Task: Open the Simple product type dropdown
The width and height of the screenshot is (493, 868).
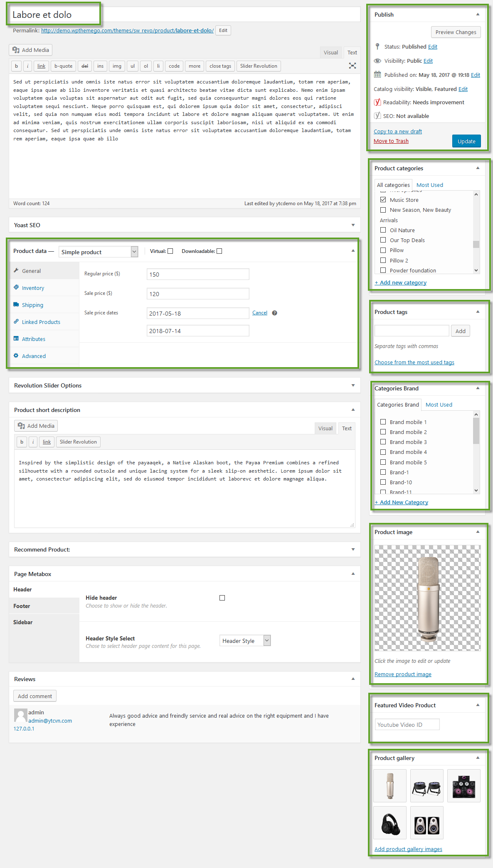Action: (x=99, y=252)
